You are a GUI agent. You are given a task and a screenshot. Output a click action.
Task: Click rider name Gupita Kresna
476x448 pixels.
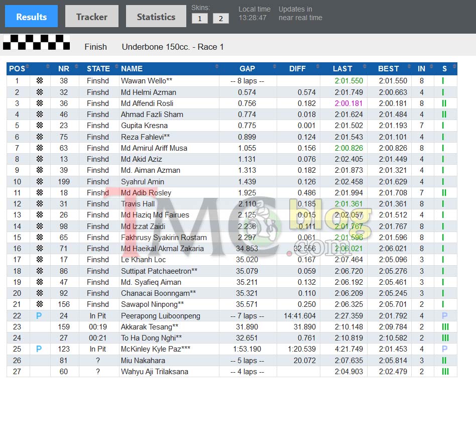pyautogui.click(x=144, y=126)
